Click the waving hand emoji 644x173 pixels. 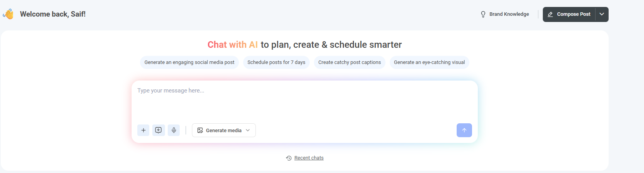pyautogui.click(x=8, y=14)
